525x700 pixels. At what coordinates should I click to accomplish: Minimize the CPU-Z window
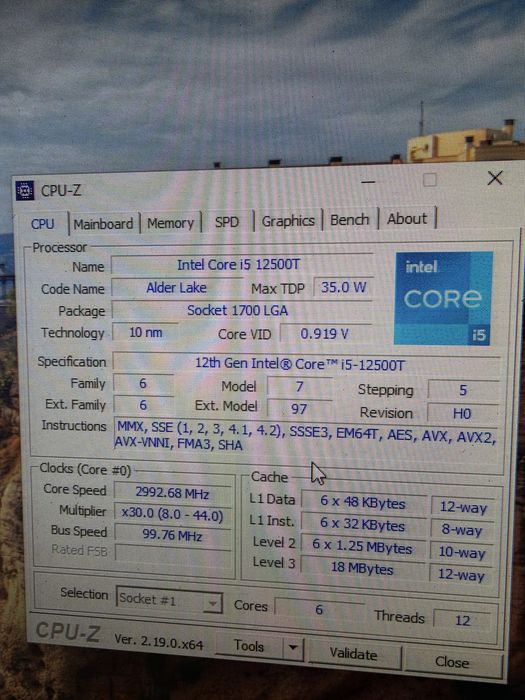pyautogui.click(x=368, y=182)
